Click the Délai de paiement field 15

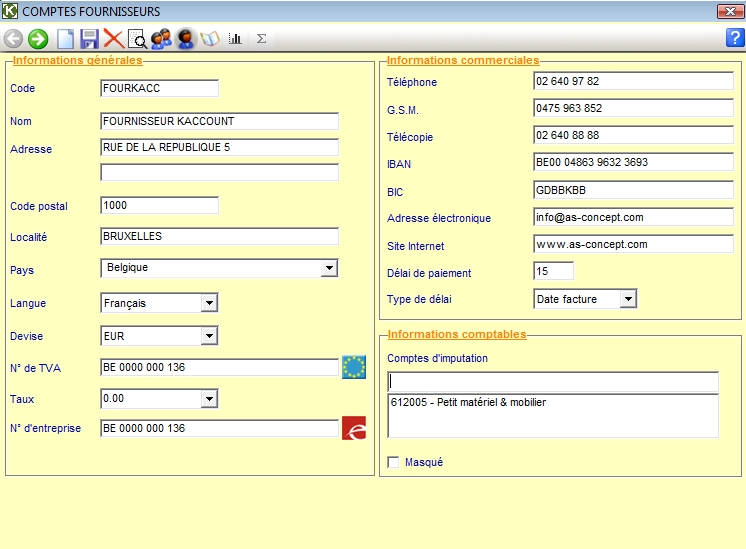coord(553,271)
